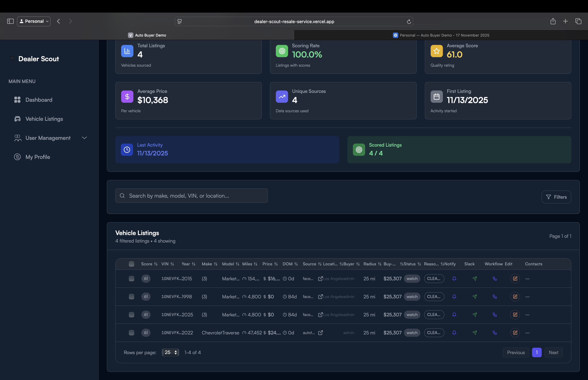588x380 pixels.
Task: Check the Chevrolet Traverse row checkbox
Action: click(131, 332)
